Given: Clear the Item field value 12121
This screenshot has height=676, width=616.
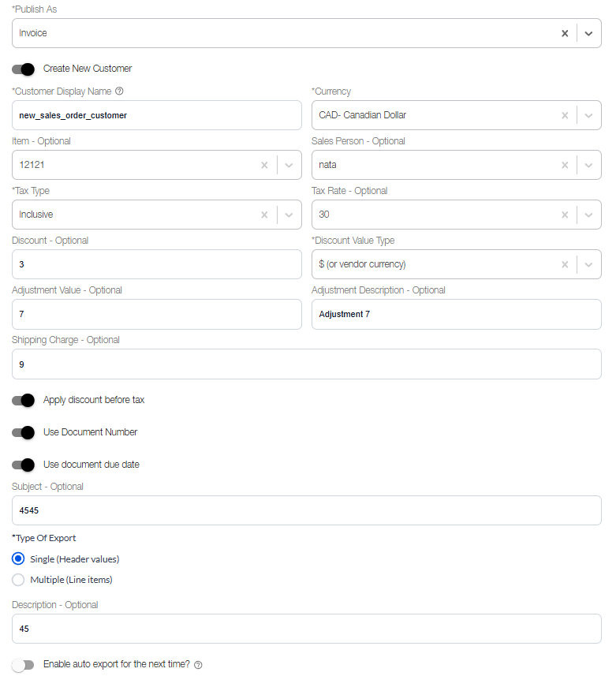Looking at the screenshot, I should tap(264, 165).
